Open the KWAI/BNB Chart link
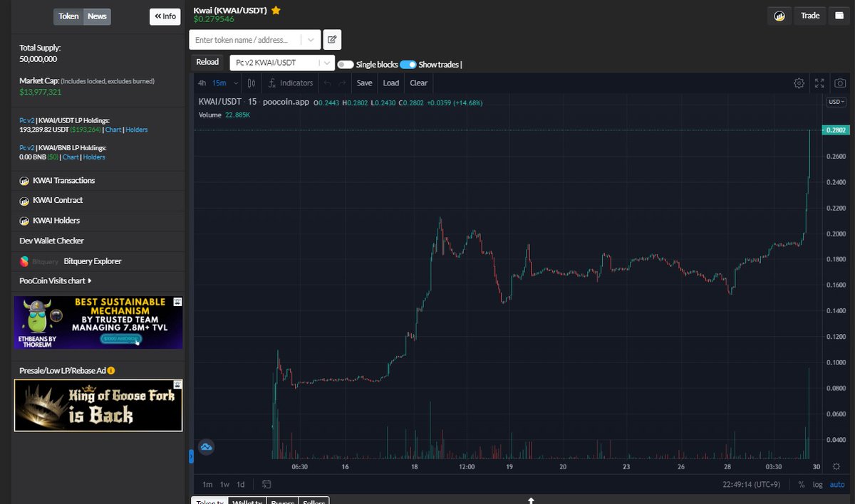The height and width of the screenshot is (504, 855). (x=71, y=157)
